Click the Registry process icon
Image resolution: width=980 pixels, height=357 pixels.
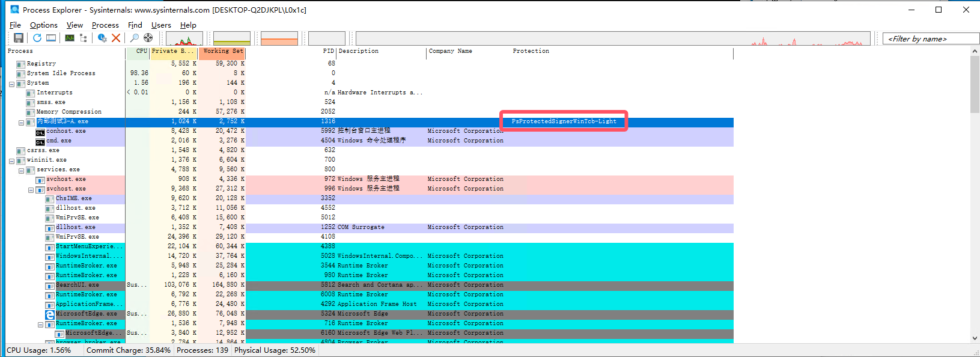21,64
